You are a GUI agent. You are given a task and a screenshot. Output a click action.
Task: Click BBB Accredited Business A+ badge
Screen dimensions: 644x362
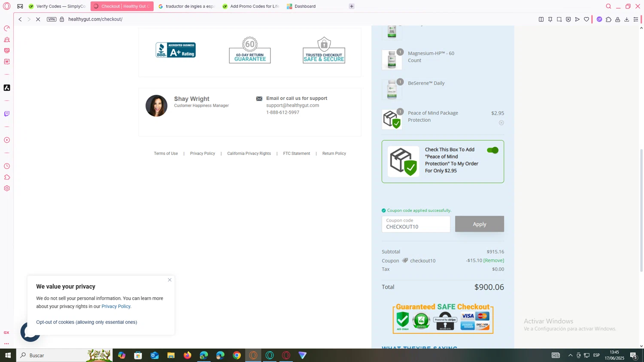click(176, 50)
